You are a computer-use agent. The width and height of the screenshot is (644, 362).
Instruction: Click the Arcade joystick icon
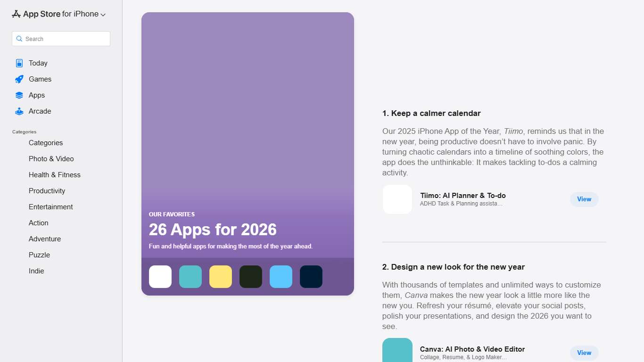point(19,111)
